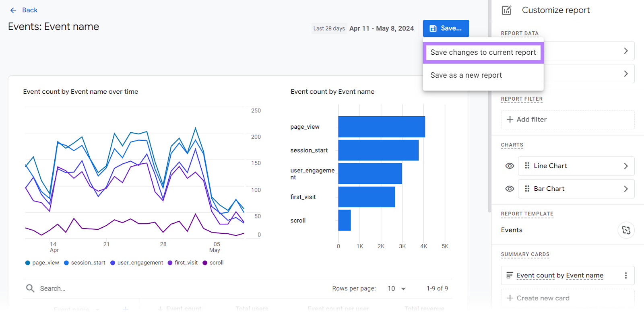The image size is (644, 313).
Task: Choose Save as a new report
Action: 466,75
